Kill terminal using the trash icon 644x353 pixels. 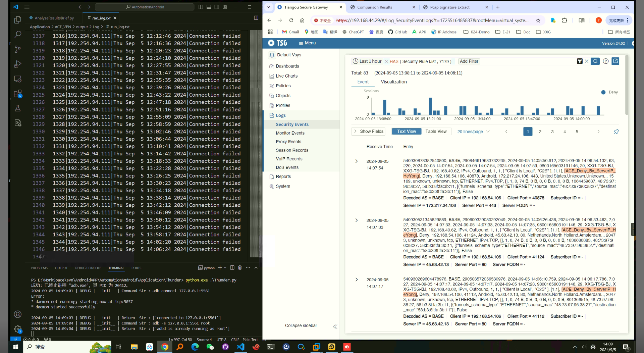pyautogui.click(x=240, y=268)
